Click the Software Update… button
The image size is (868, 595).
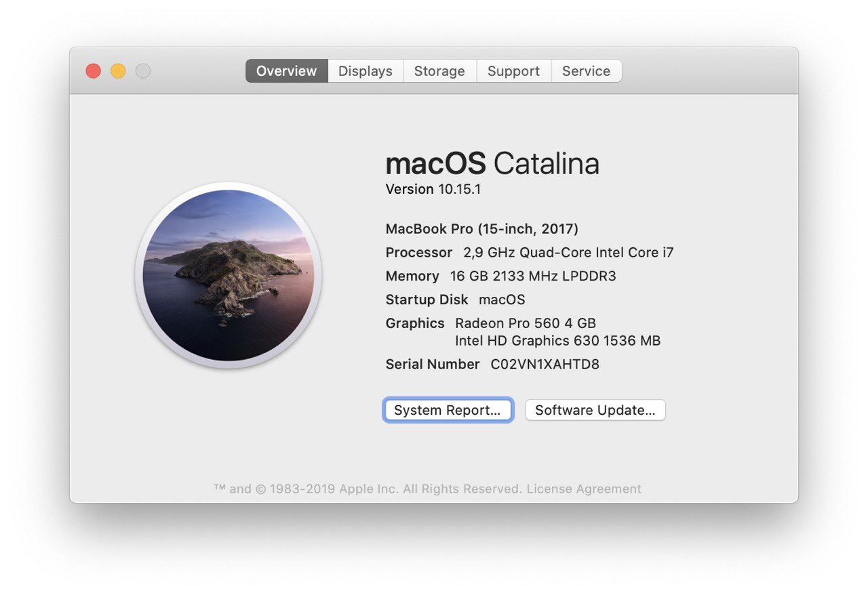coord(595,410)
